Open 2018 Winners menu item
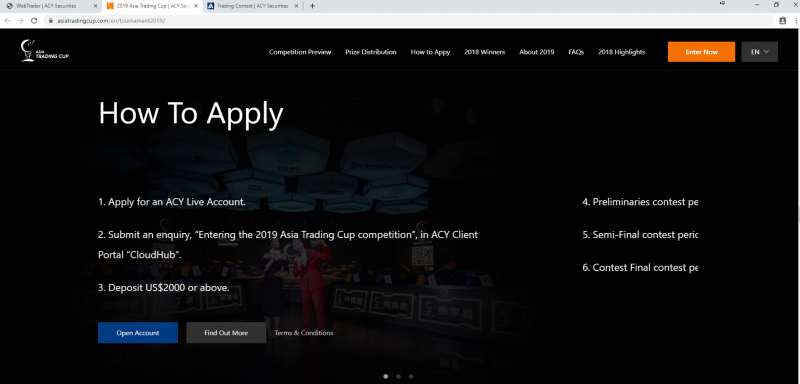The height and width of the screenshot is (384, 800). point(485,52)
